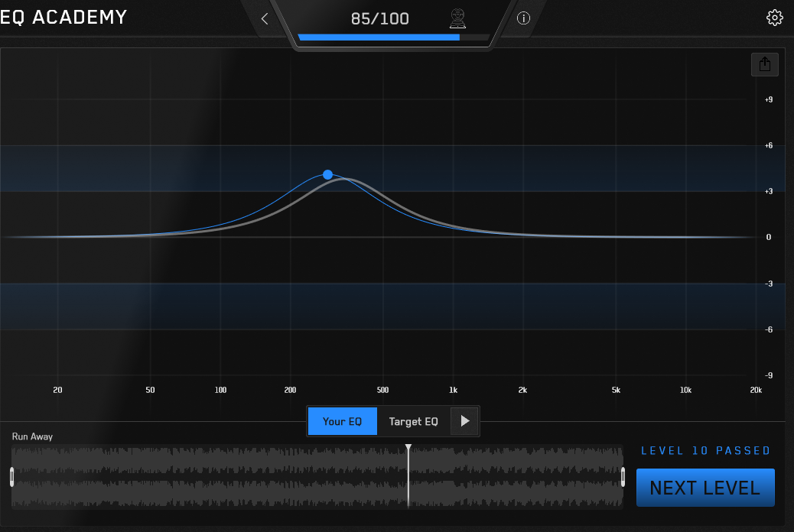The height and width of the screenshot is (532, 794).
Task: Click the -3 gain label
Action: click(x=769, y=284)
